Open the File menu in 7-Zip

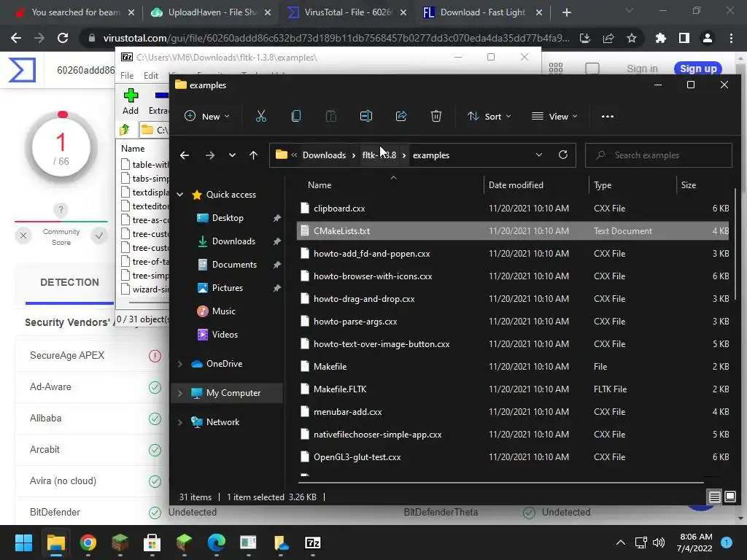pyautogui.click(x=127, y=76)
